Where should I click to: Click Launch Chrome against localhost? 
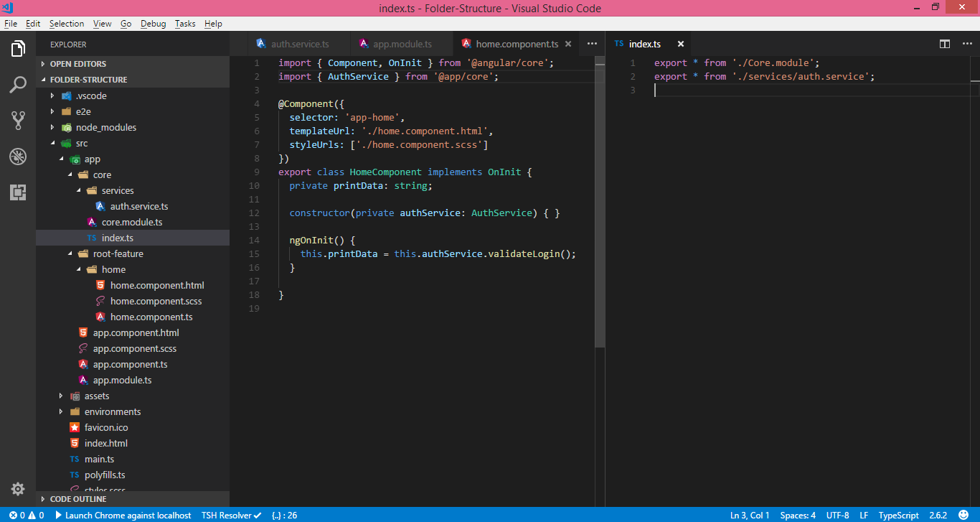click(x=123, y=516)
